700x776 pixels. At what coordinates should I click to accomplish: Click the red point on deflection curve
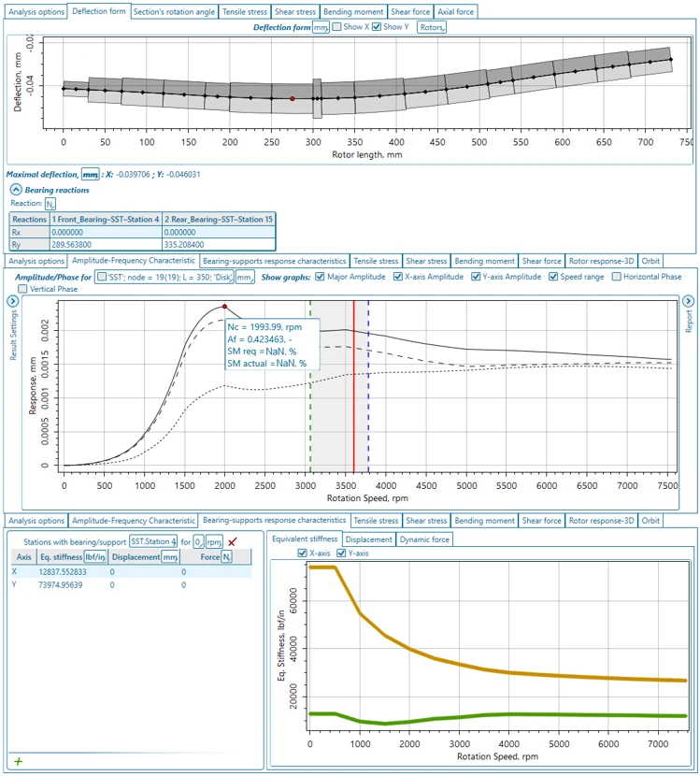click(x=293, y=98)
